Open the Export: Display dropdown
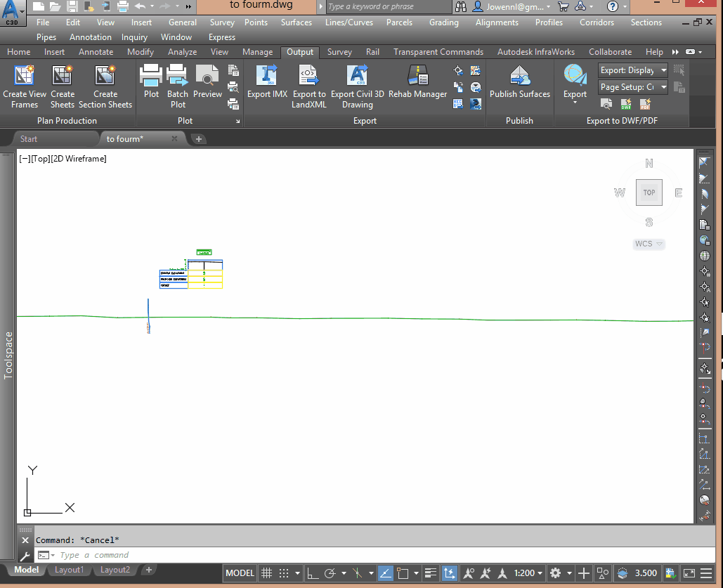Image resolution: width=723 pixels, height=588 pixels. tap(663, 70)
